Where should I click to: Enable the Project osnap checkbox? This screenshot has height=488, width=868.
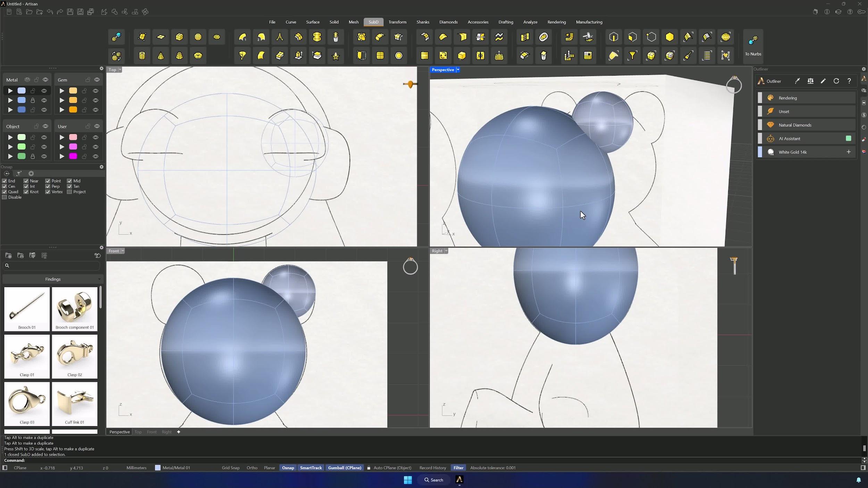[69, 192]
